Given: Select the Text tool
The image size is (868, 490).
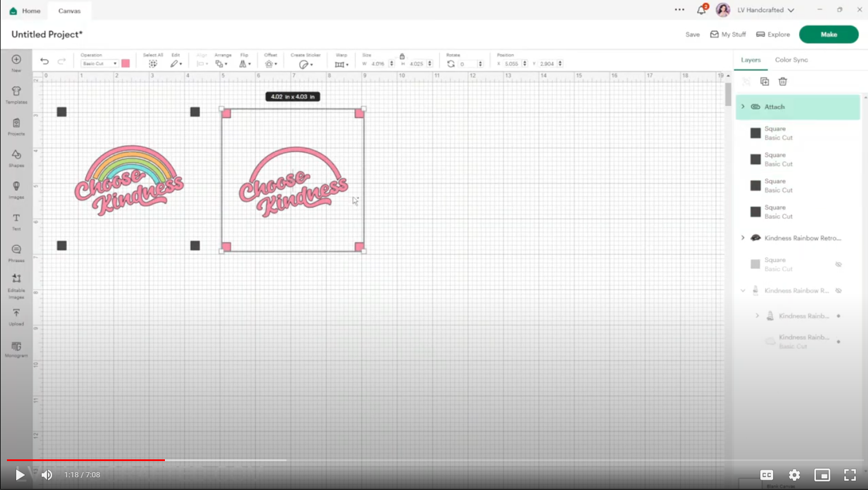Looking at the screenshot, I should (16, 222).
